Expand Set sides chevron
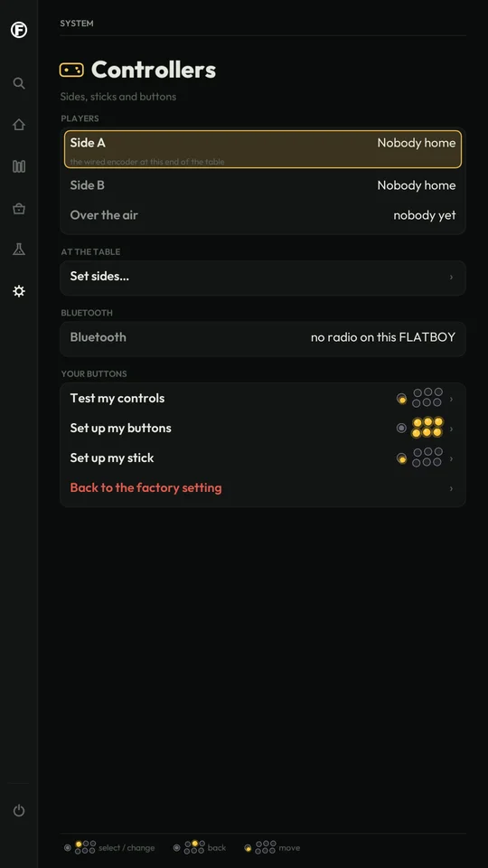Image resolution: width=488 pixels, height=868 pixels. pyautogui.click(x=451, y=277)
